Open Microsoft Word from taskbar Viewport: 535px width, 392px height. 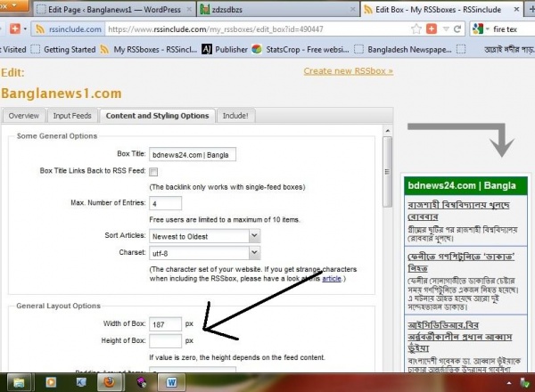[171, 382]
